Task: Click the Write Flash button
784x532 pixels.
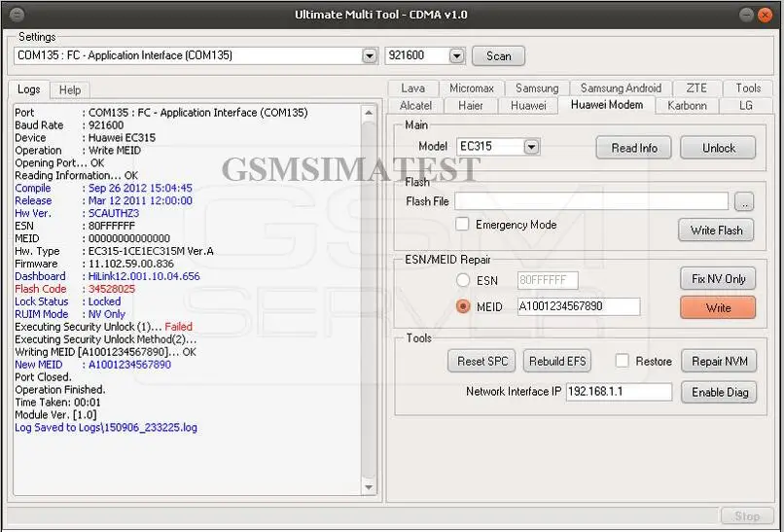Action: pyautogui.click(x=717, y=231)
